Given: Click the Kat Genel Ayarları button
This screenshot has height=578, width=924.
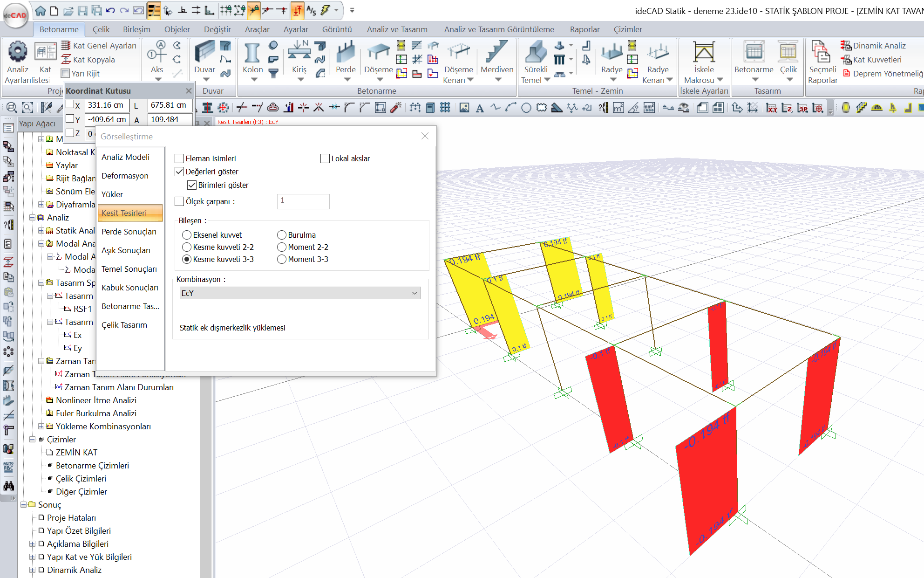Looking at the screenshot, I should coord(99,46).
